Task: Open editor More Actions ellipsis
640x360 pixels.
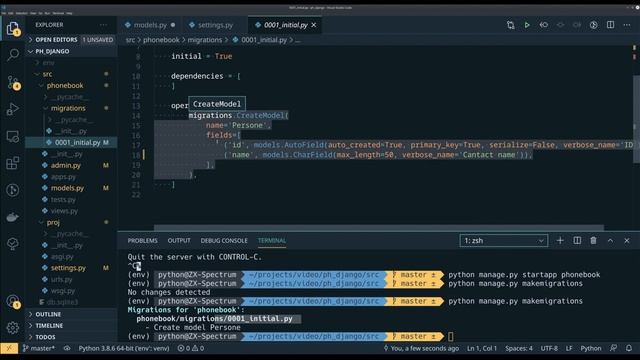Action: [627, 25]
